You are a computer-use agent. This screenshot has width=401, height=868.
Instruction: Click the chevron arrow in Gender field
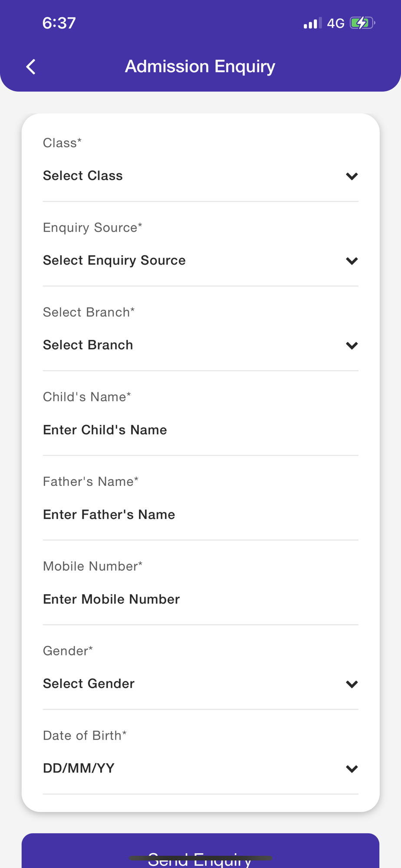[352, 684]
